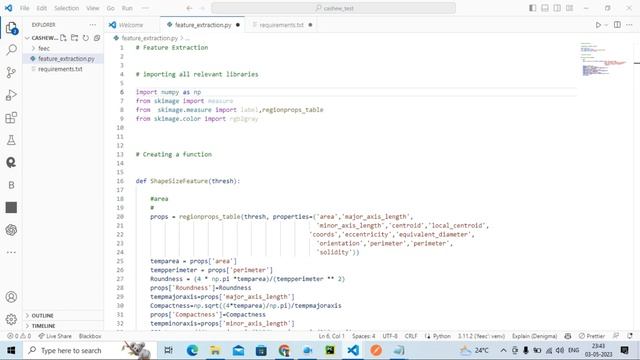Image resolution: width=640 pixels, height=360 pixels.
Task: Open run options dropdown arrow
Action: pyautogui.click(x=606, y=25)
